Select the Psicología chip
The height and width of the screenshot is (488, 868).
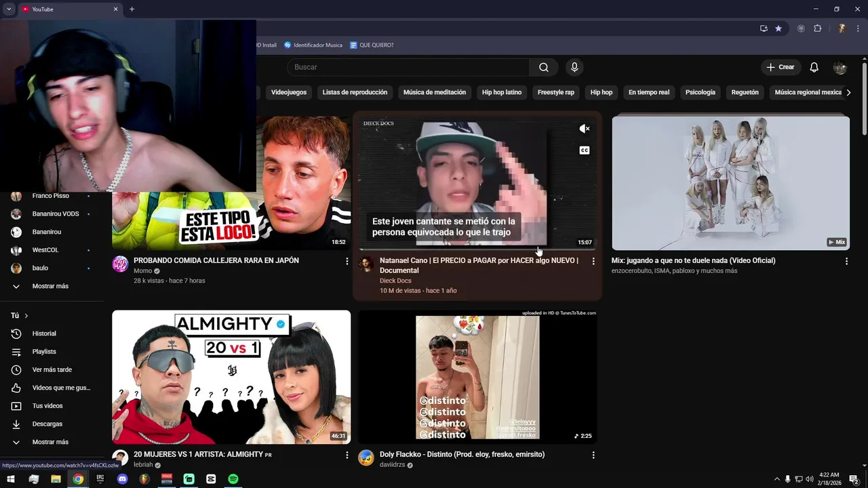[x=701, y=92]
